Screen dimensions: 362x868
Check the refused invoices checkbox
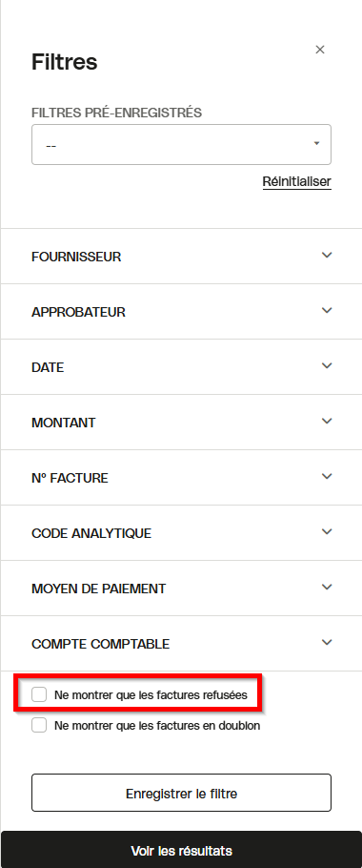coord(39,694)
